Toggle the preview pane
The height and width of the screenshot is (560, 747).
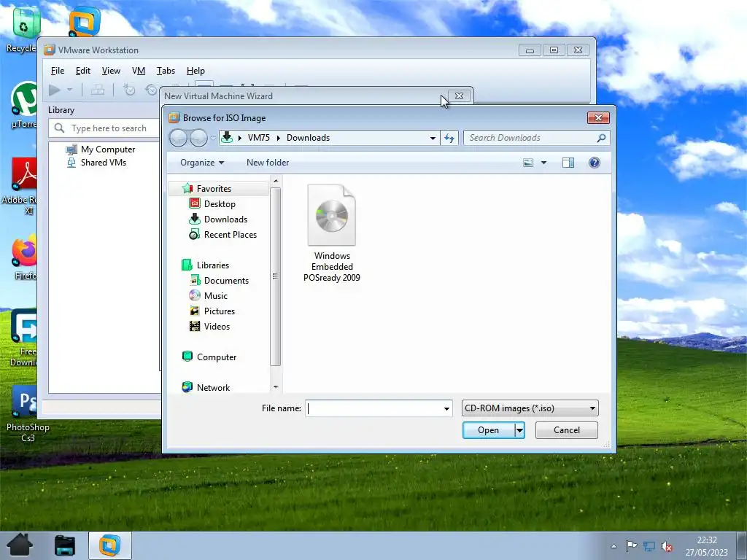coord(568,163)
